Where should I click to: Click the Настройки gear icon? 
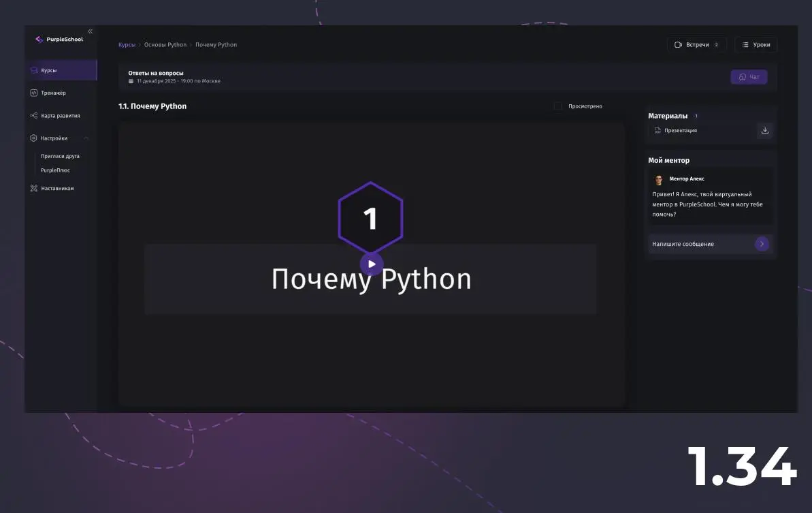[x=33, y=138]
